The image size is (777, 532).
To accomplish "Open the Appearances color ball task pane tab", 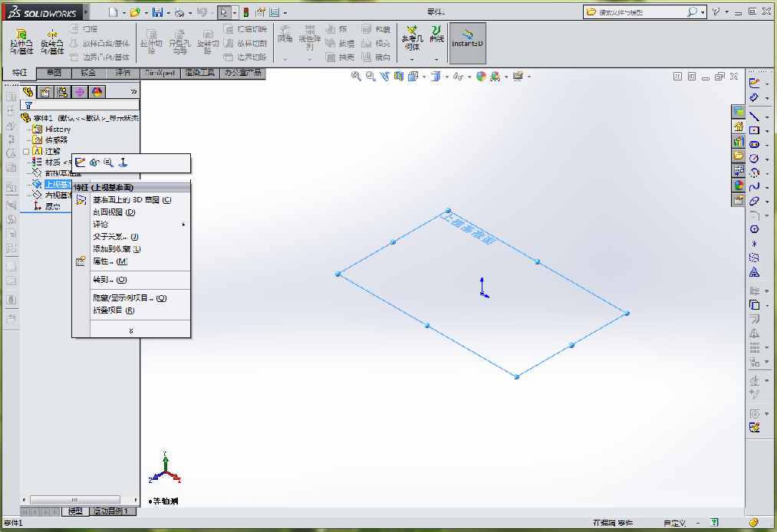I will [739, 185].
